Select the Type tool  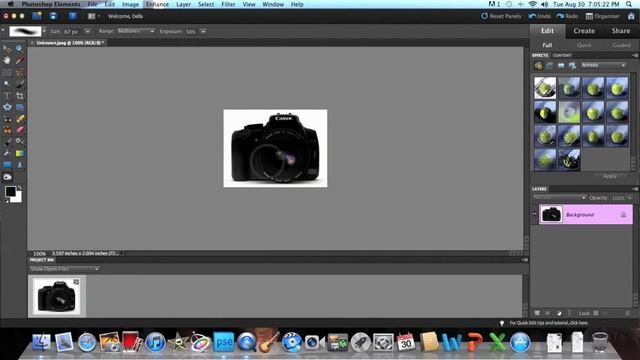pyautogui.click(x=7, y=96)
